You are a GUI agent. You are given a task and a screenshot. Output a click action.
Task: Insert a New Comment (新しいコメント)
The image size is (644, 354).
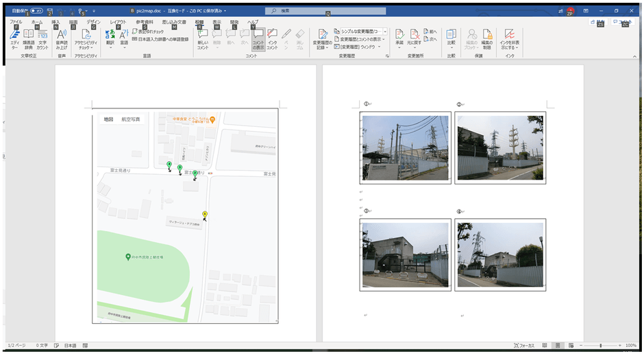click(x=203, y=38)
